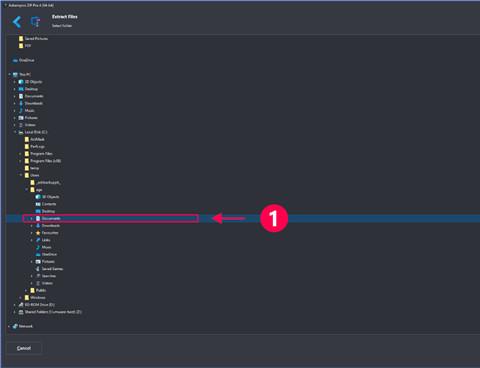This screenshot has width=480, height=368.
Task: Click the 3D Objects icon under This PC
Action: (21, 82)
